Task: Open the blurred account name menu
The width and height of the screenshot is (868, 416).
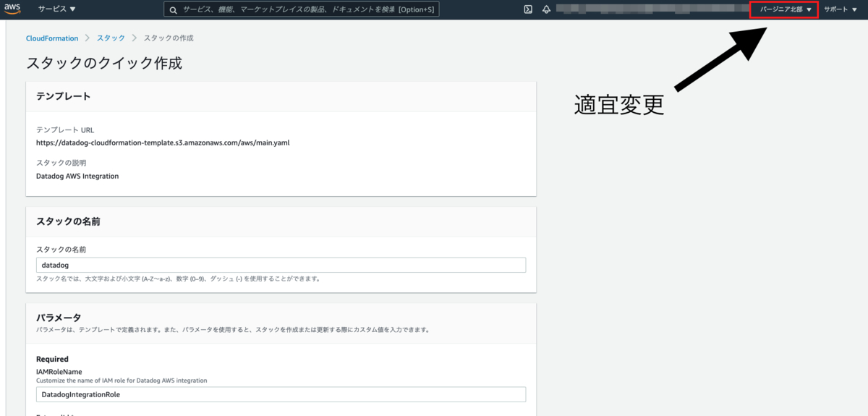Action: coord(652,9)
